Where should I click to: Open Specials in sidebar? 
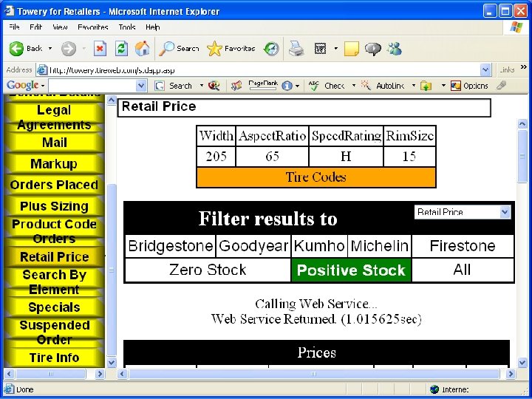[54, 307]
